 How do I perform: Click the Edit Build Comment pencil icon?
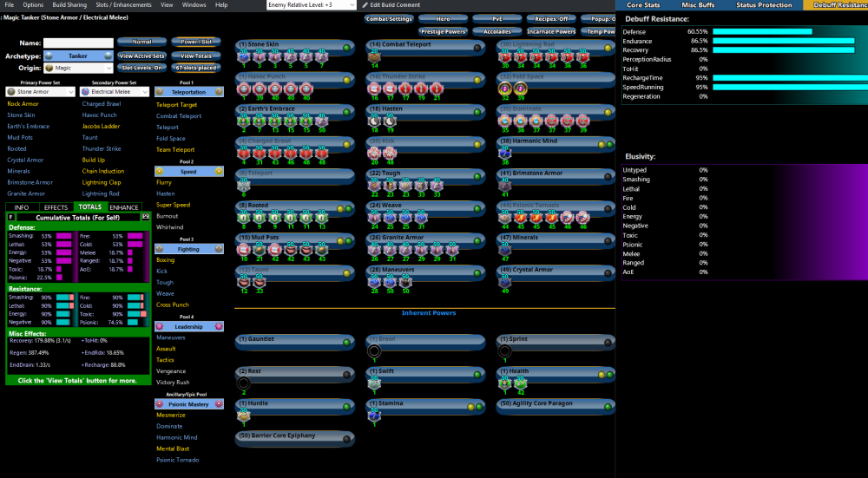(x=366, y=4)
